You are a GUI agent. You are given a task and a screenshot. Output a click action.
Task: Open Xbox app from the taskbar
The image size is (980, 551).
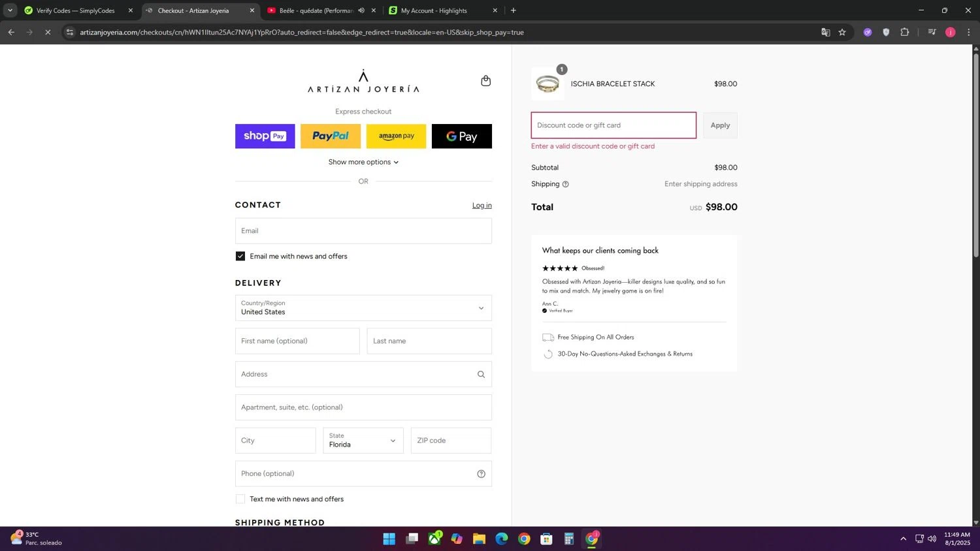pos(434,539)
